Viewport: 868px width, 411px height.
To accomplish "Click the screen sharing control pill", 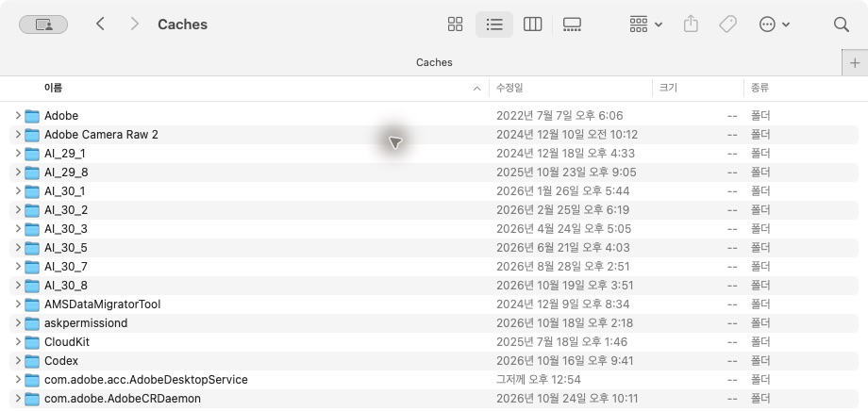I will point(43,25).
